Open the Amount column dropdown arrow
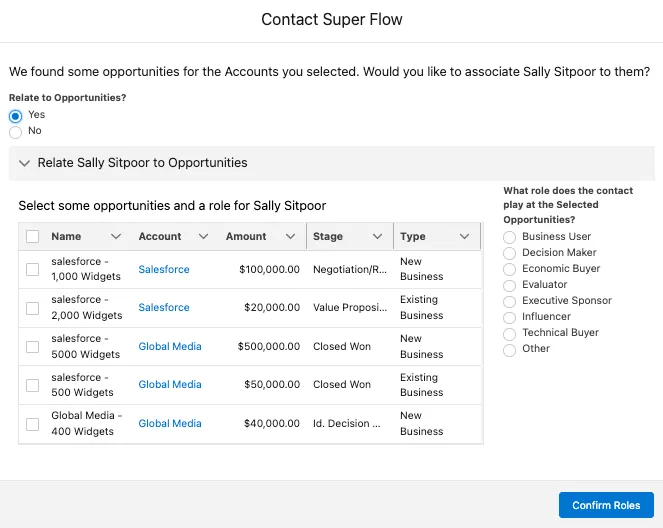663x528 pixels. [290, 236]
